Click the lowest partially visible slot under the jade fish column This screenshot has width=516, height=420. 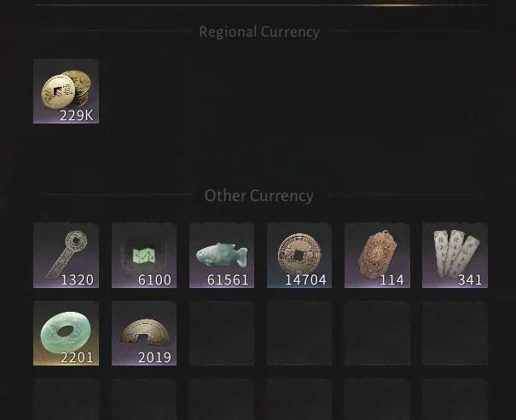point(222,400)
